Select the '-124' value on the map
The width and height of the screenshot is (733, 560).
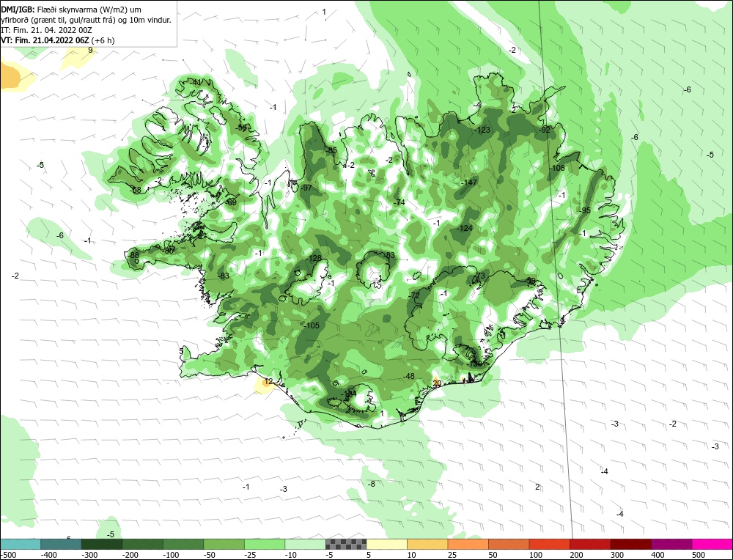pyautogui.click(x=464, y=228)
